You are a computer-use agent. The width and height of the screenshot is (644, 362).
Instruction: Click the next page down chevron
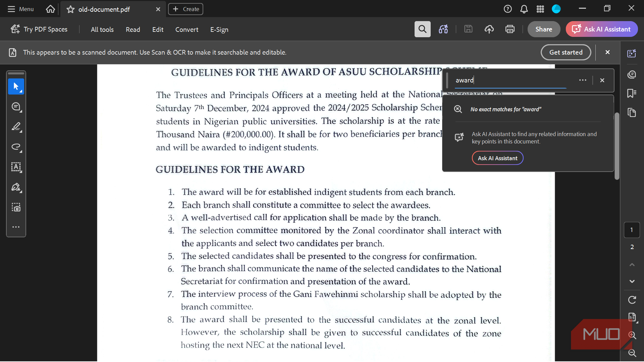pyautogui.click(x=632, y=281)
